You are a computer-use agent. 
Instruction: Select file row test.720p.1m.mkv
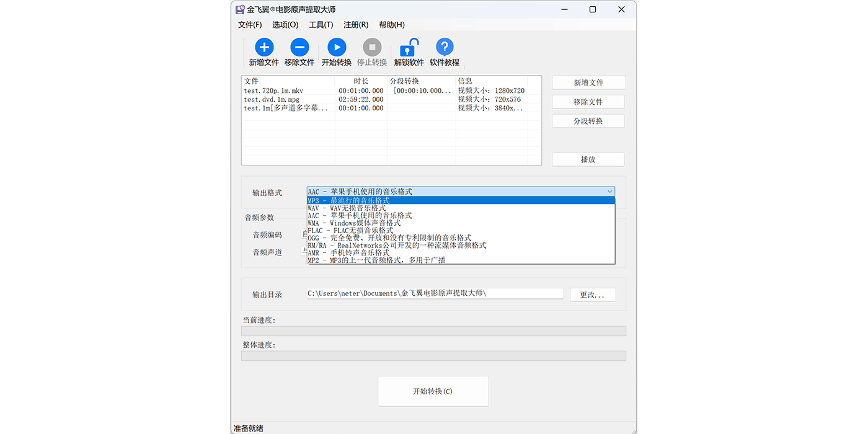(391, 91)
